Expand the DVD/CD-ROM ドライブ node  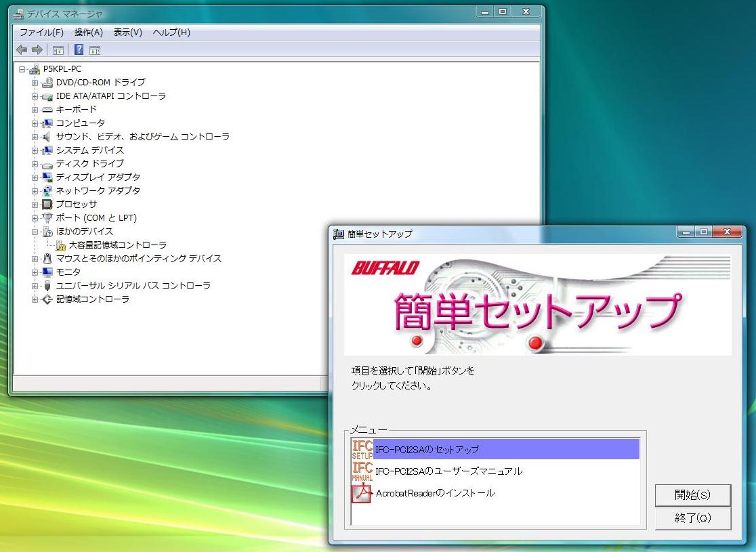[35, 83]
